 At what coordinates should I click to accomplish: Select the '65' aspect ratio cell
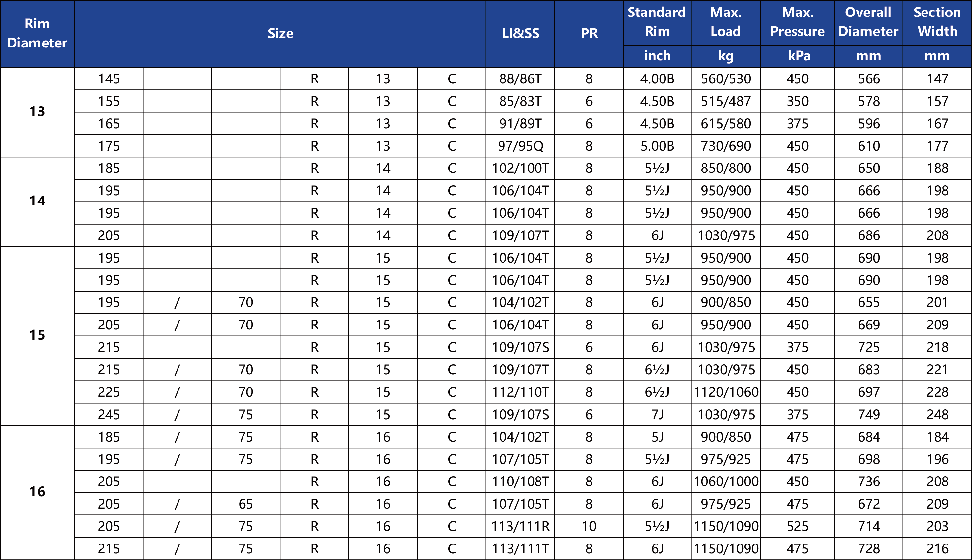pos(246,504)
